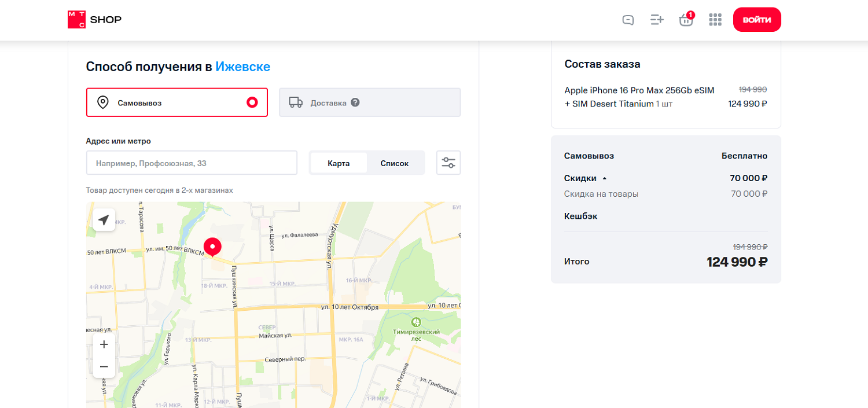Image resolution: width=868 pixels, height=408 pixels.
Task: Show the delivery question mark hint
Action: [355, 102]
